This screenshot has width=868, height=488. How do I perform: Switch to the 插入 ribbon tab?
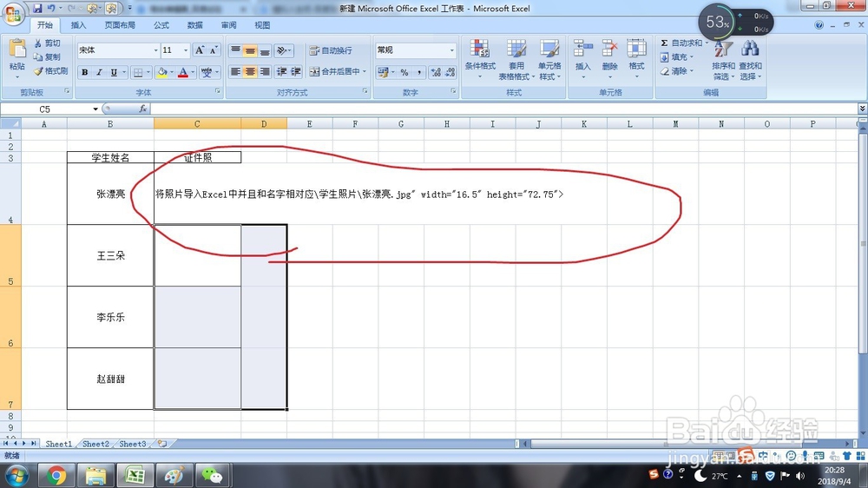click(79, 25)
